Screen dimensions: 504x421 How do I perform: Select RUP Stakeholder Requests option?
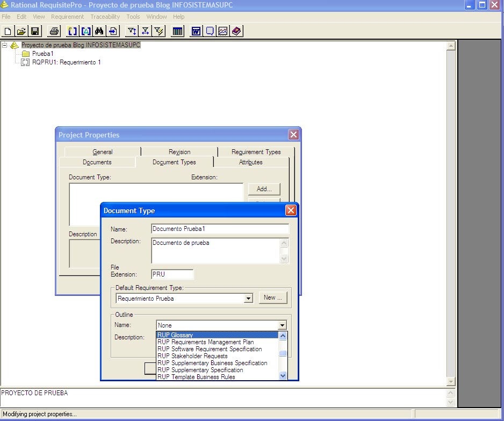click(217, 356)
